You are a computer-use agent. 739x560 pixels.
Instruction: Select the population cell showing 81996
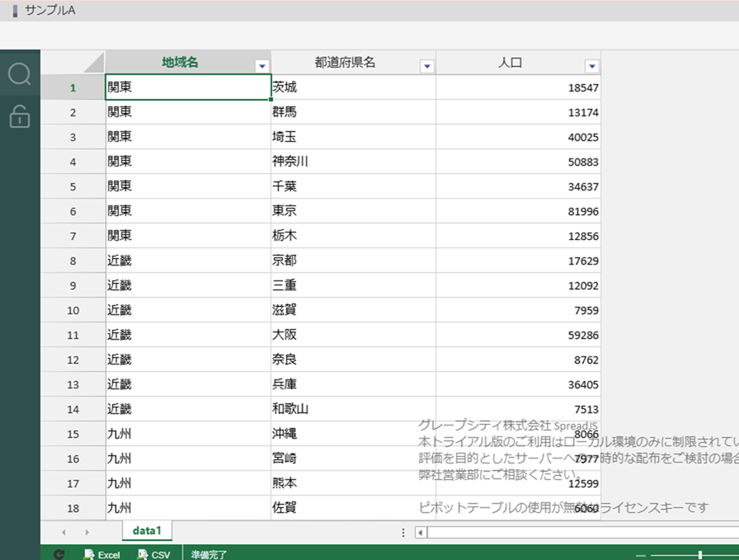(x=518, y=211)
